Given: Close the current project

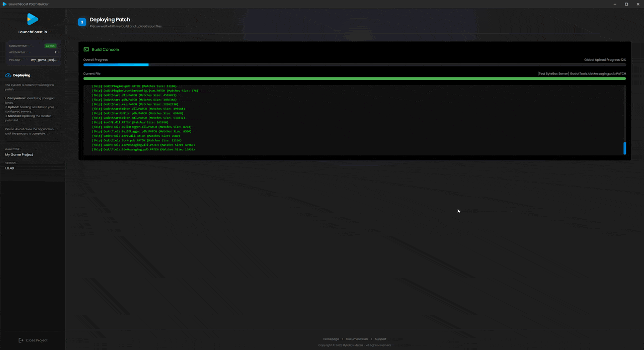Looking at the screenshot, I should tap(33, 340).
